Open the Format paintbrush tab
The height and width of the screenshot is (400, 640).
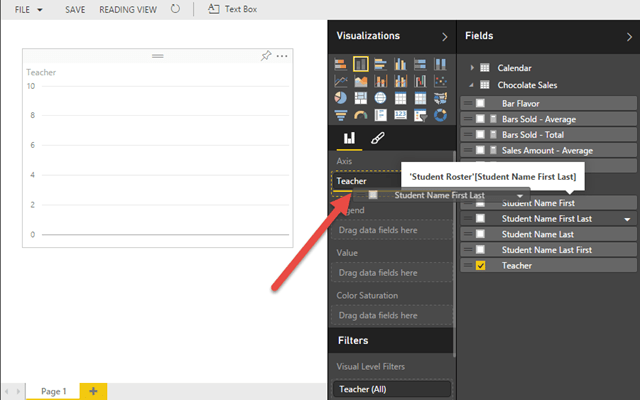(x=377, y=139)
